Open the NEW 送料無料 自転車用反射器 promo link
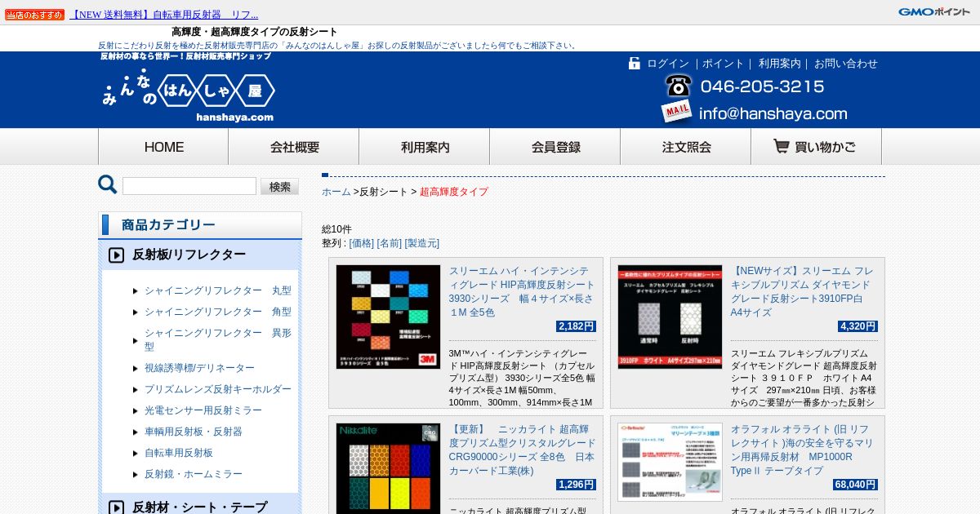Viewport: 980px width, 514px height. tap(164, 15)
